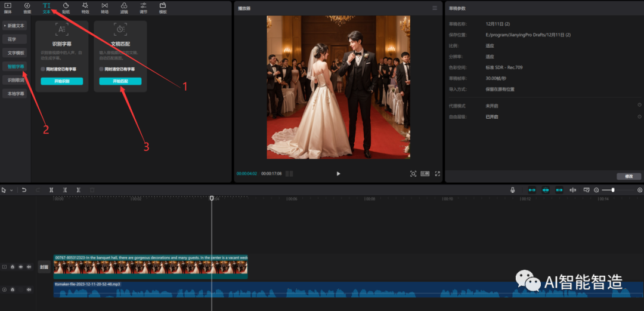Viewport: 644px width, 311px height.
Task: Open the 媒体 (Media) tab
Action: (x=8, y=8)
